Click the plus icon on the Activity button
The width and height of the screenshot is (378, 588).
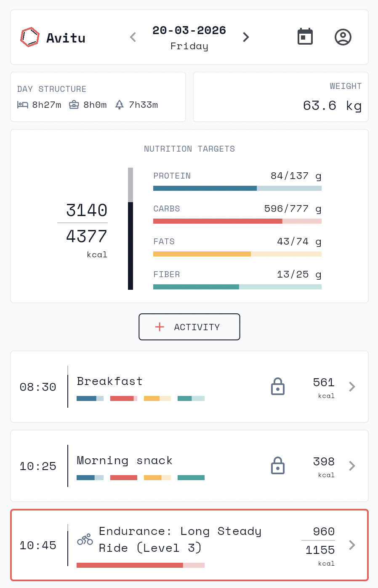(160, 327)
